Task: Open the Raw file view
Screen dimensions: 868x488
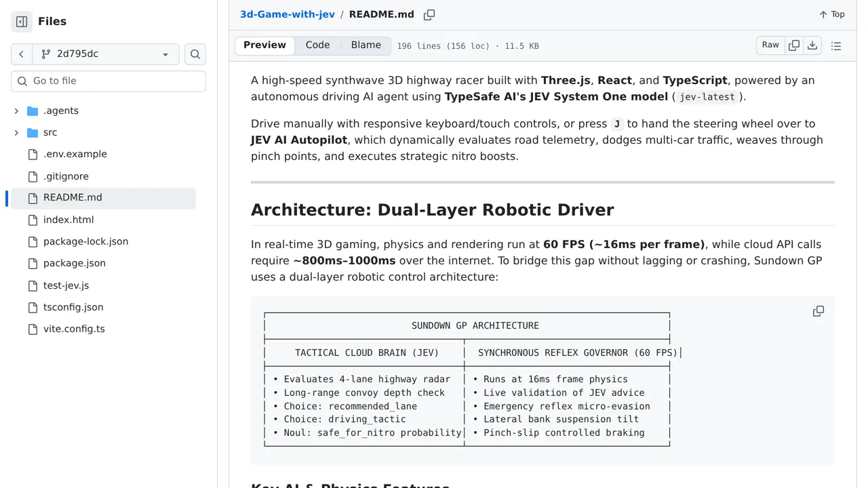Action: click(770, 45)
